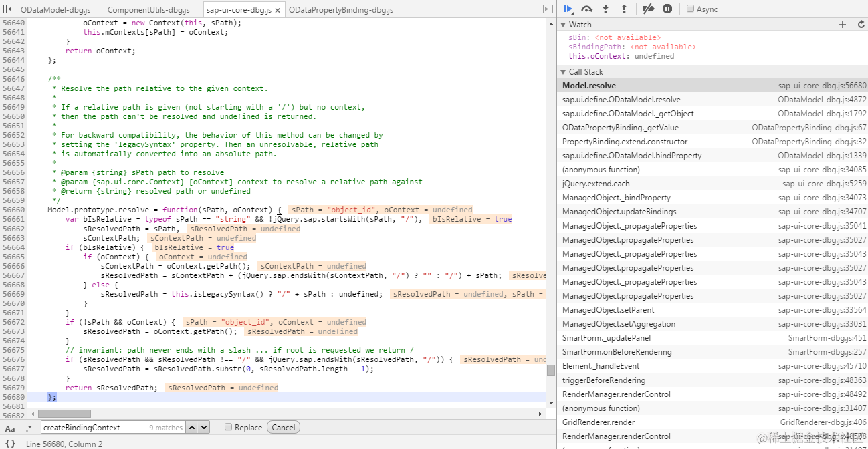The width and height of the screenshot is (868, 449).
Task: Select GridRenderer.render stack frame
Action: coord(712,422)
